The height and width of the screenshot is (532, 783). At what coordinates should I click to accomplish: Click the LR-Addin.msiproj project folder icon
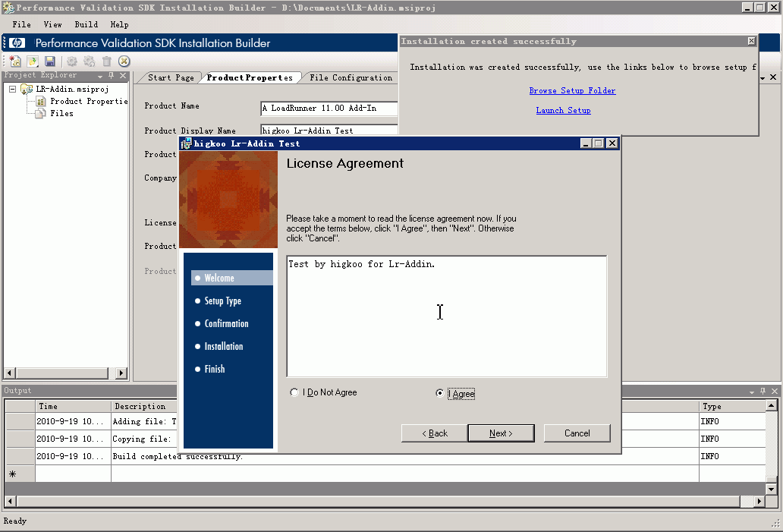[x=27, y=89]
